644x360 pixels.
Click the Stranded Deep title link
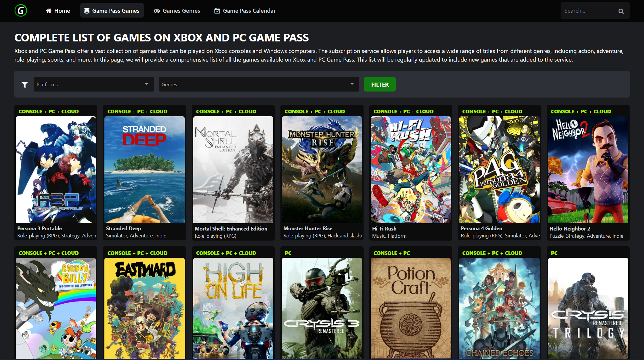click(123, 228)
